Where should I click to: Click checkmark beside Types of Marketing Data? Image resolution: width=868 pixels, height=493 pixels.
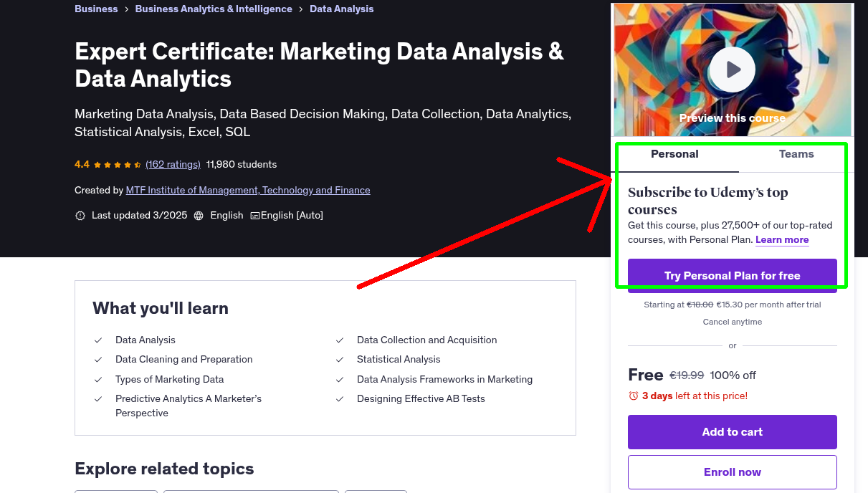pyautogui.click(x=98, y=380)
